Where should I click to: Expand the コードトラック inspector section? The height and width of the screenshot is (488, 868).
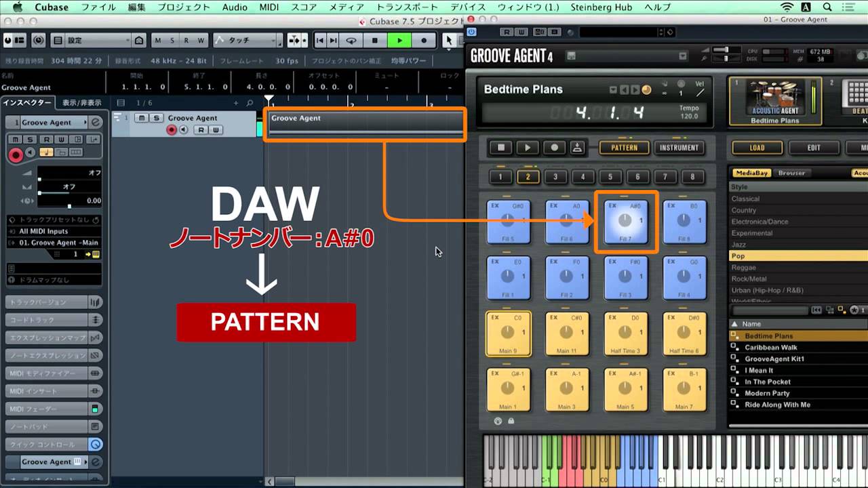click(54, 320)
